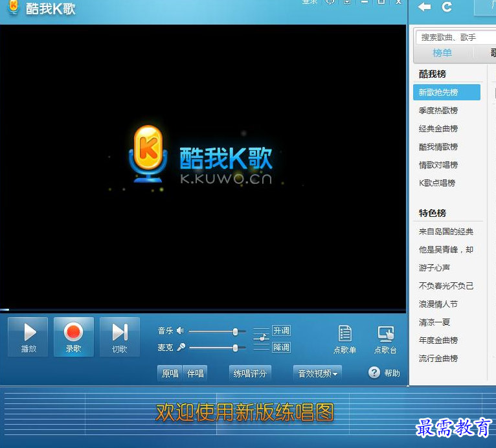Open the 他是吴青峰，却 list

click(x=446, y=250)
